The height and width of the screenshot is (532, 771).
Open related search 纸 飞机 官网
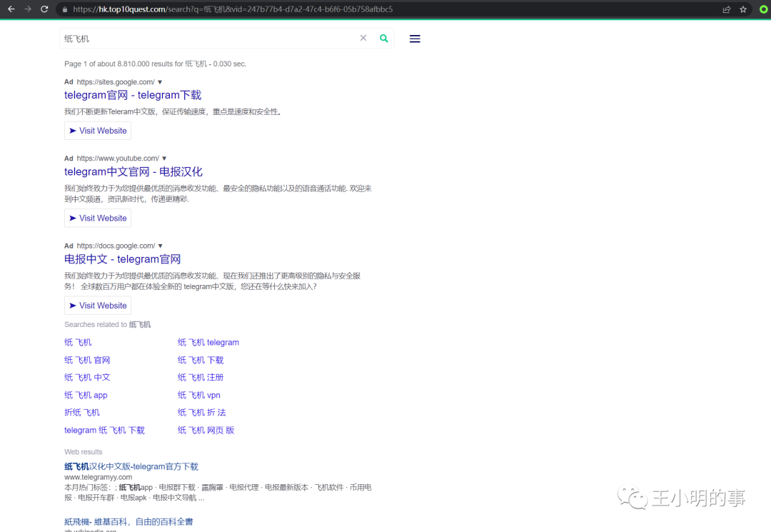[x=87, y=360]
